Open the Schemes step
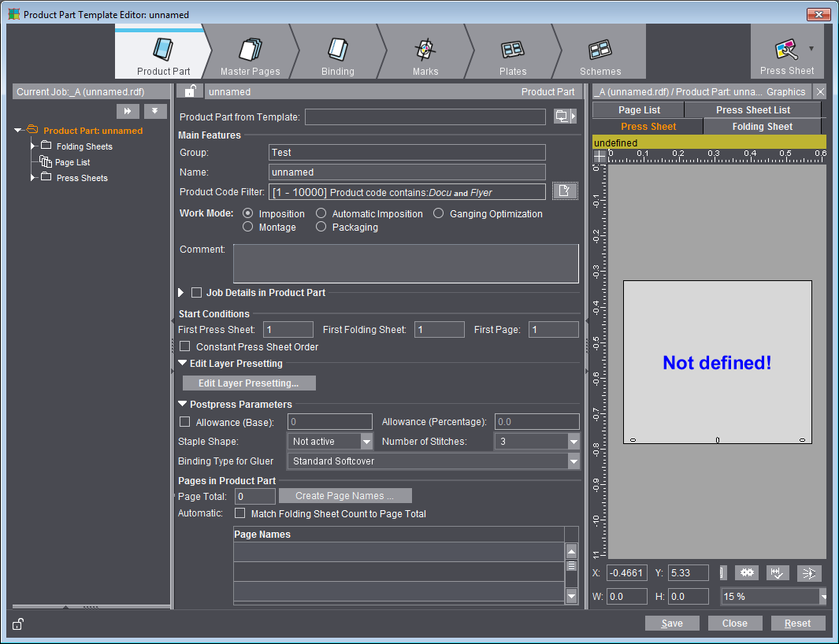 (600, 57)
